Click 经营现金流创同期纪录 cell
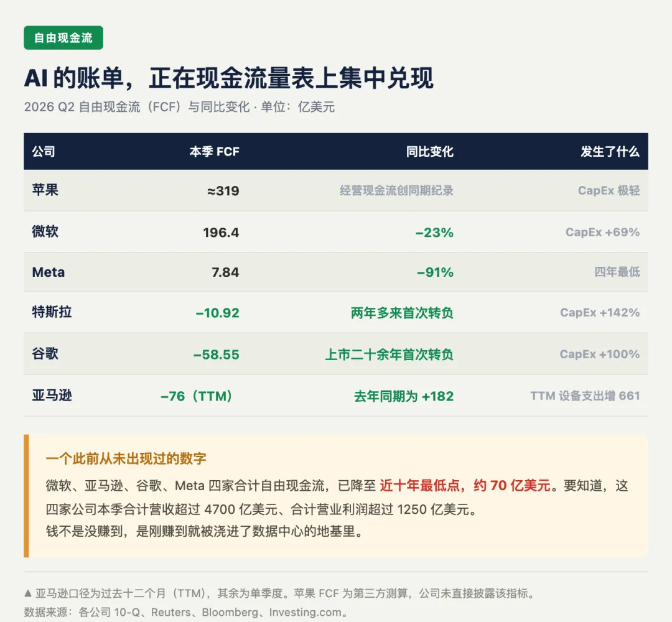The image size is (672, 622). coord(396,190)
